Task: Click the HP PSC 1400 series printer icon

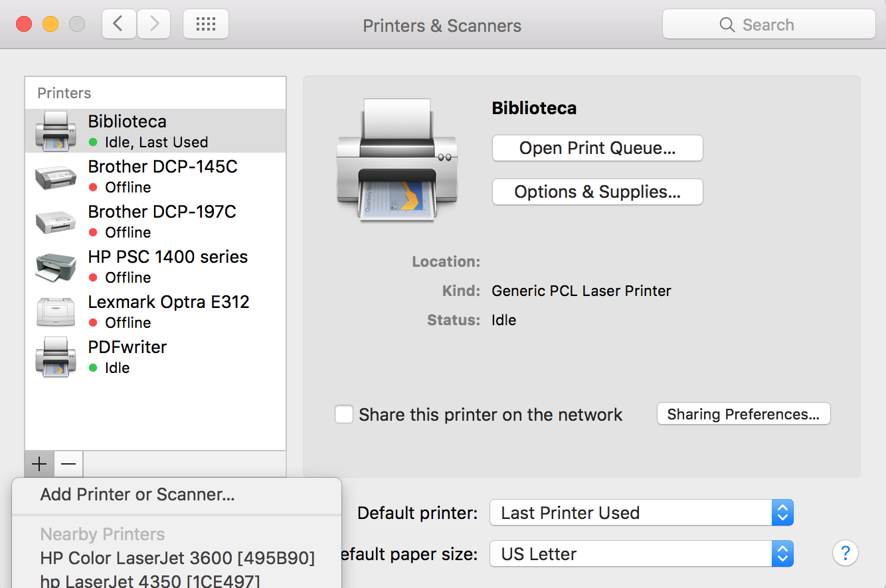Action: pyautogui.click(x=56, y=266)
